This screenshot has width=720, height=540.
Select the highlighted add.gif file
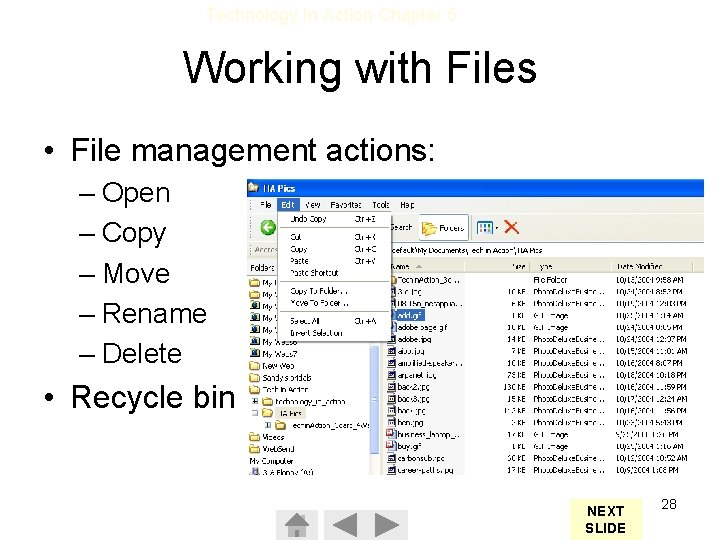410,315
